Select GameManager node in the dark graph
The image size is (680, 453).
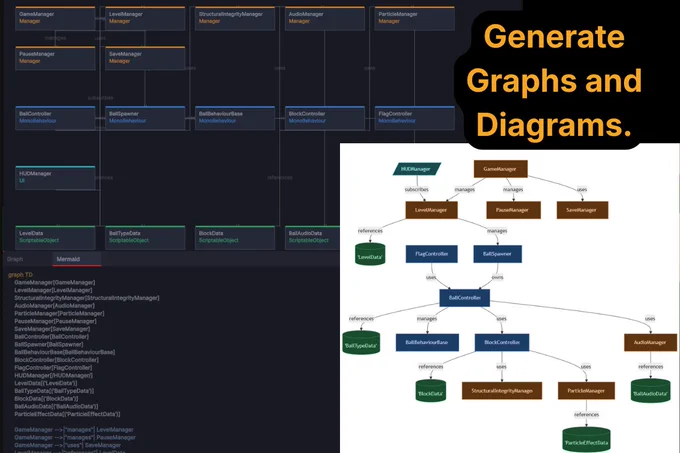click(55, 18)
